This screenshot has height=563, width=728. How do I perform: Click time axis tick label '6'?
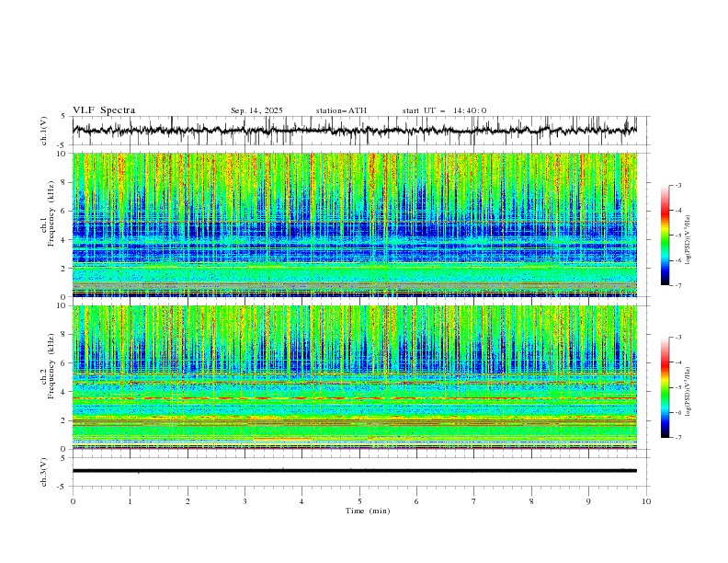[x=416, y=501]
